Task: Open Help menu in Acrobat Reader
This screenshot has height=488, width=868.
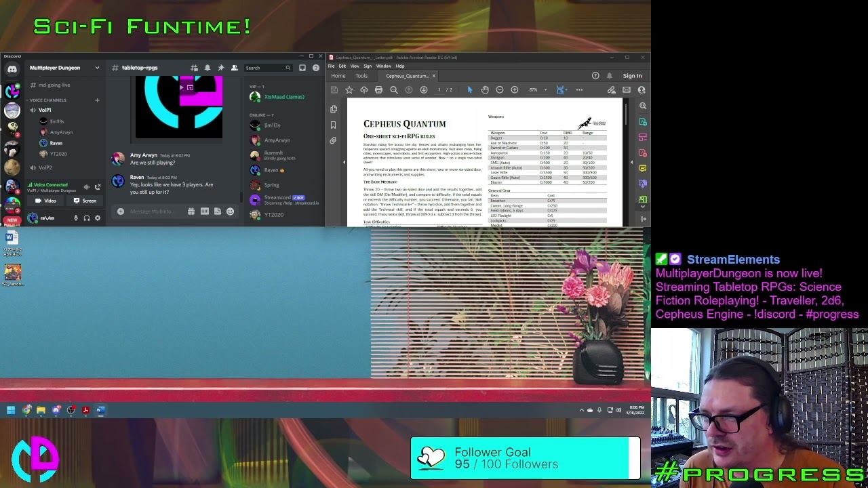Action: pos(400,66)
